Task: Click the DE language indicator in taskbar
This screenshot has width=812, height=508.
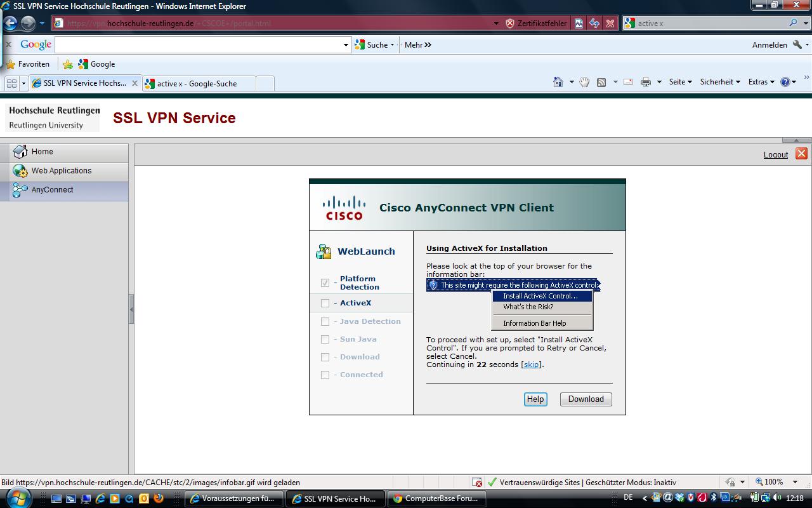Action: [x=629, y=497]
